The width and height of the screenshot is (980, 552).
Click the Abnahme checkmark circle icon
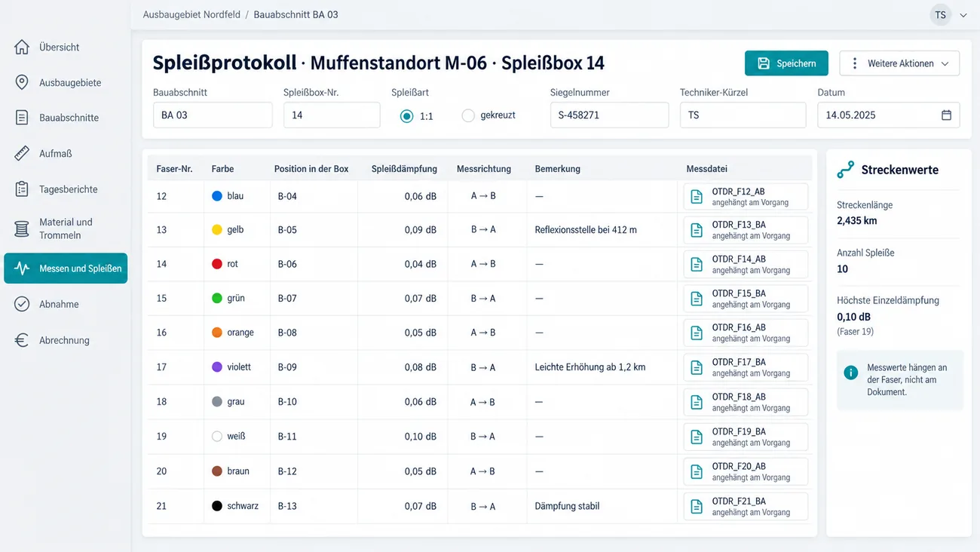[22, 304]
